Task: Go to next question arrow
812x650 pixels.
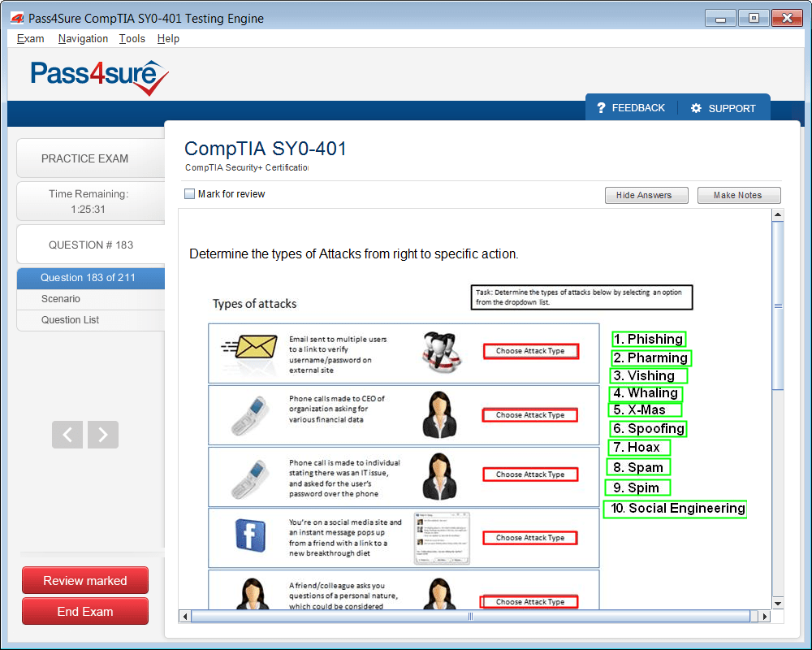Action: (x=103, y=435)
